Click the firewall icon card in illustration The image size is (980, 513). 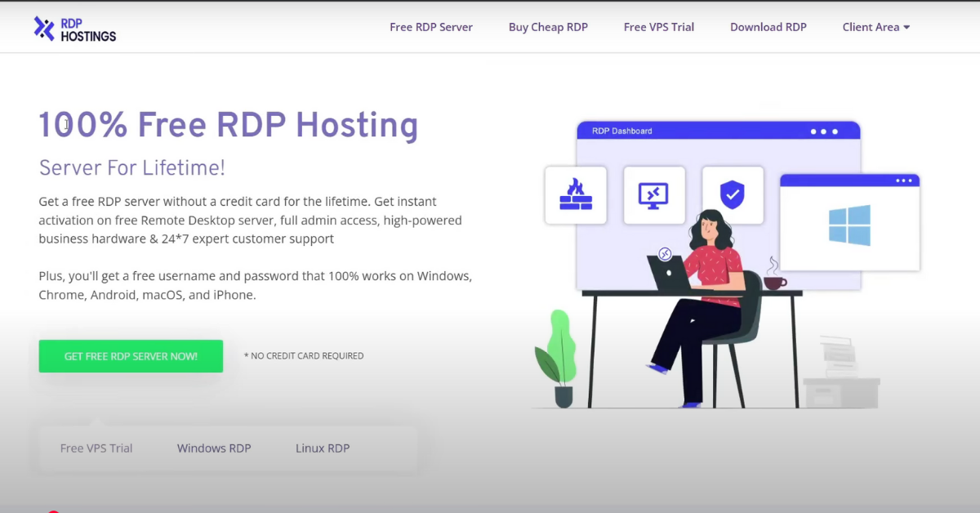coord(576,195)
